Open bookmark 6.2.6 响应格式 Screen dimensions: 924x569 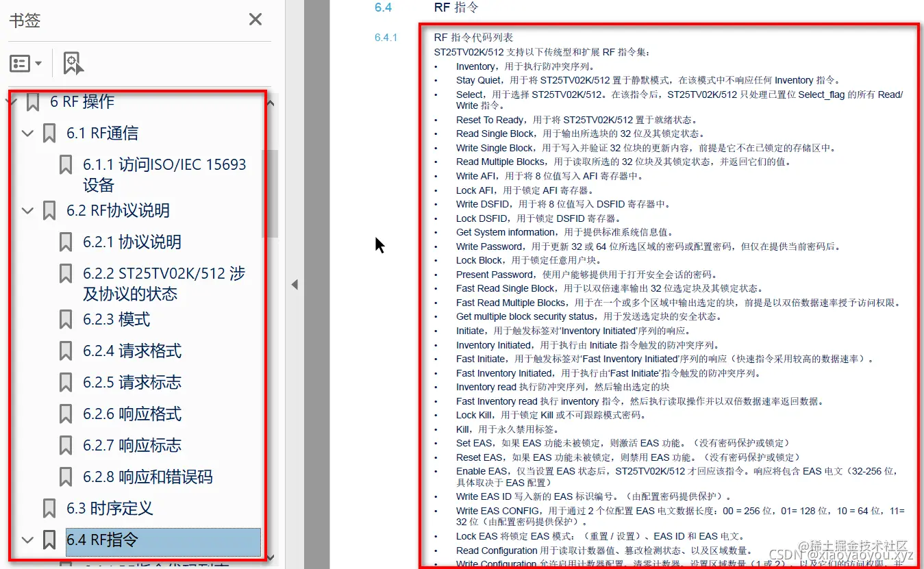pyautogui.click(x=132, y=414)
